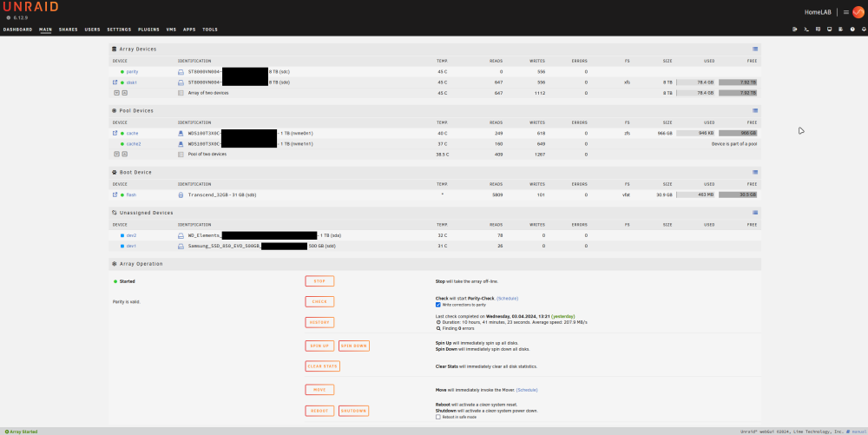Click the Reboot button
This screenshot has height=435, width=868.
click(x=319, y=411)
